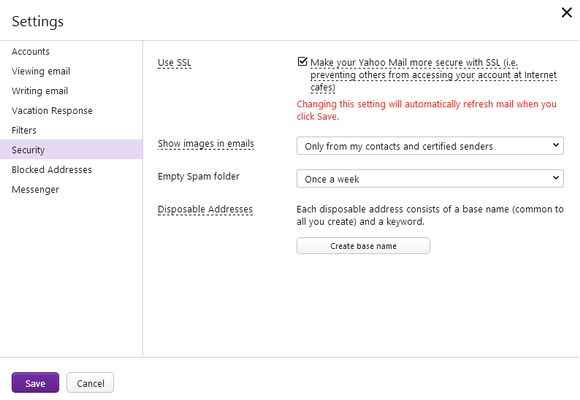Open Vacation Response settings

click(52, 111)
